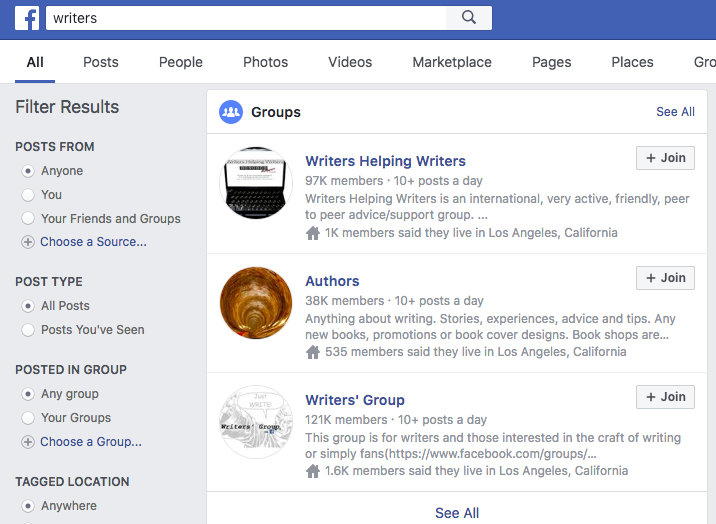This screenshot has width=716, height=524.
Task: Click the search magnifier button
Action: (469, 18)
